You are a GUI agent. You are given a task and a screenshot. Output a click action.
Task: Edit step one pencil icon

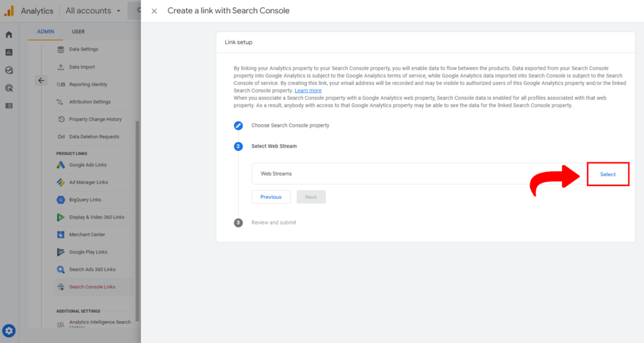point(238,126)
